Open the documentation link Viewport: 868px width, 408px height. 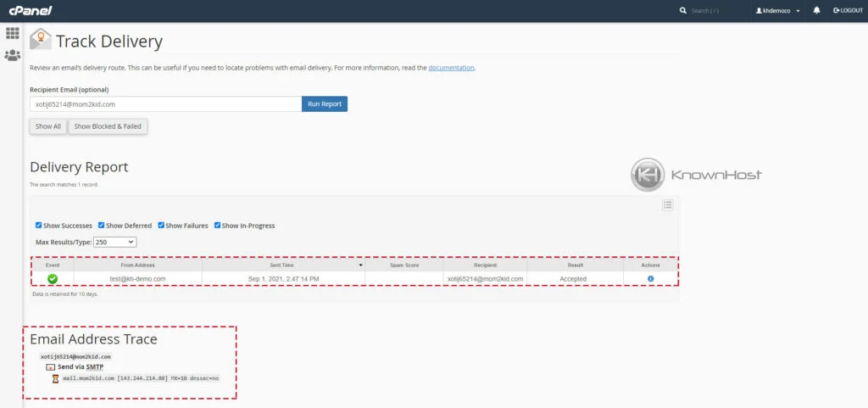tap(451, 68)
